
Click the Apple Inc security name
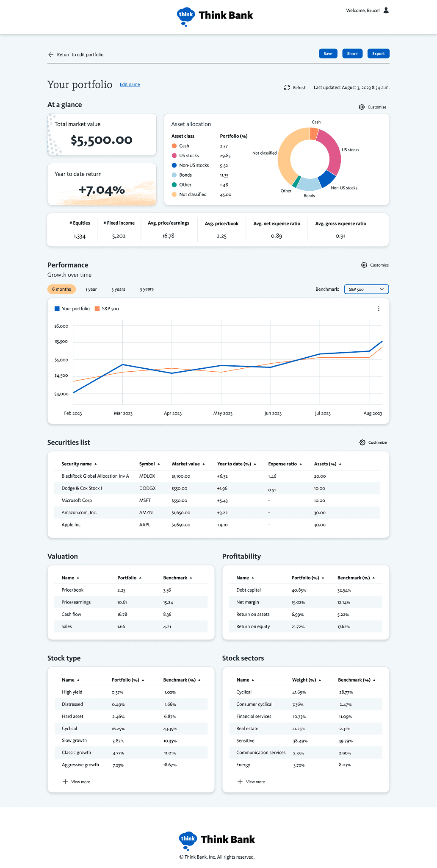71,525
